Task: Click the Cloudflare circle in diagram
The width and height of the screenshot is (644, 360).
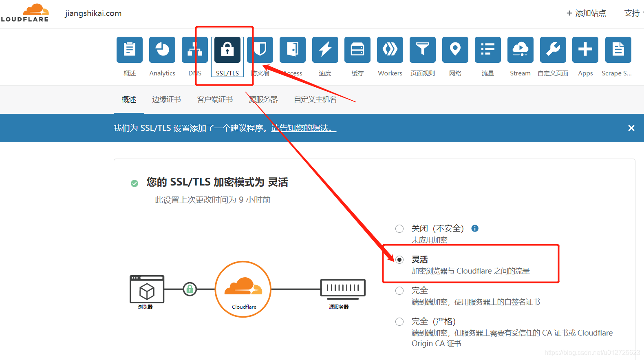Action: [x=243, y=289]
